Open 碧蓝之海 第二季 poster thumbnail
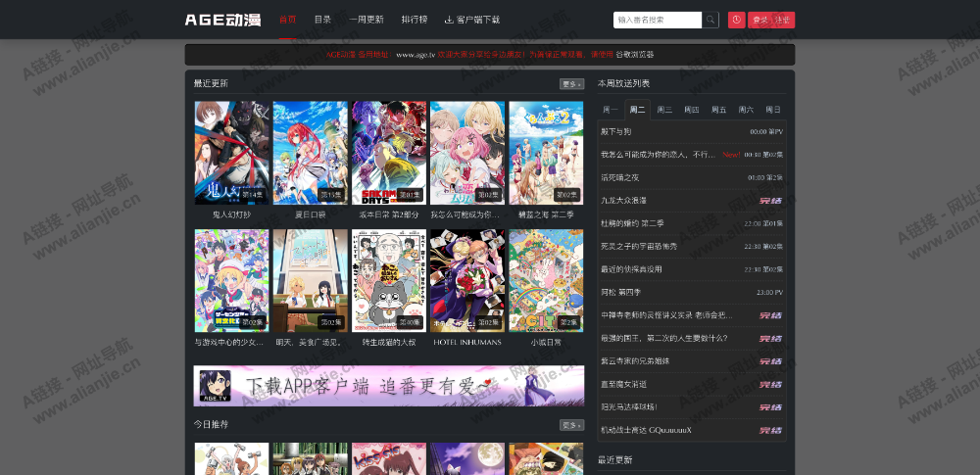Viewport: 980px width, 475px height. pos(546,153)
